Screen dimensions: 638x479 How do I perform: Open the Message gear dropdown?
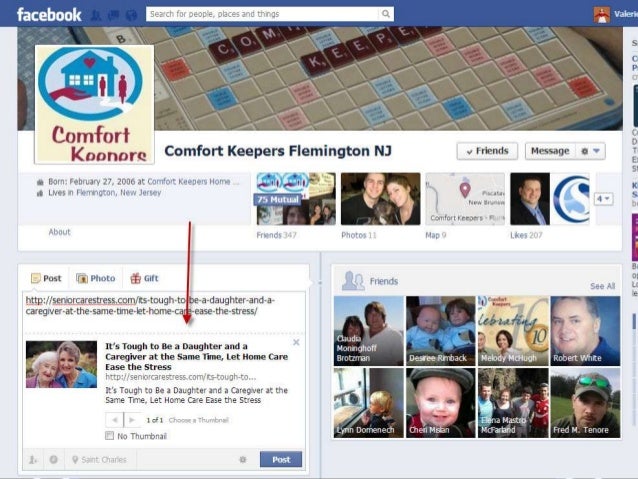tap(590, 151)
